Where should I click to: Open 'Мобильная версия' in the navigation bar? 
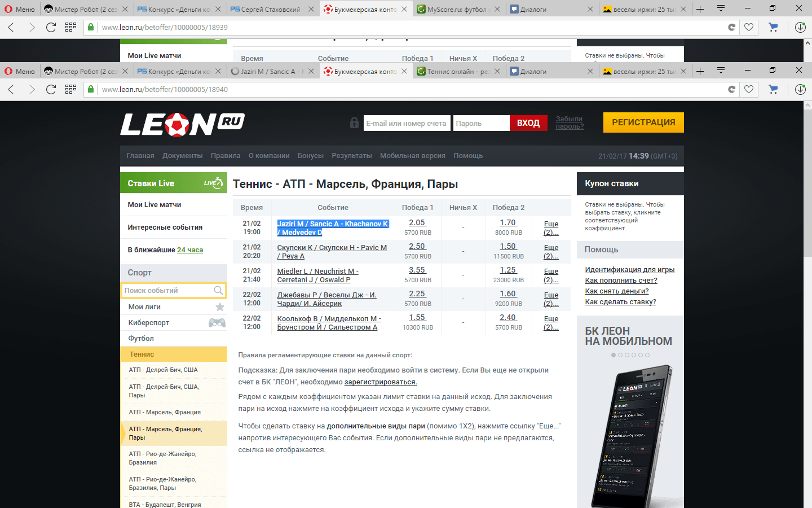413,156
